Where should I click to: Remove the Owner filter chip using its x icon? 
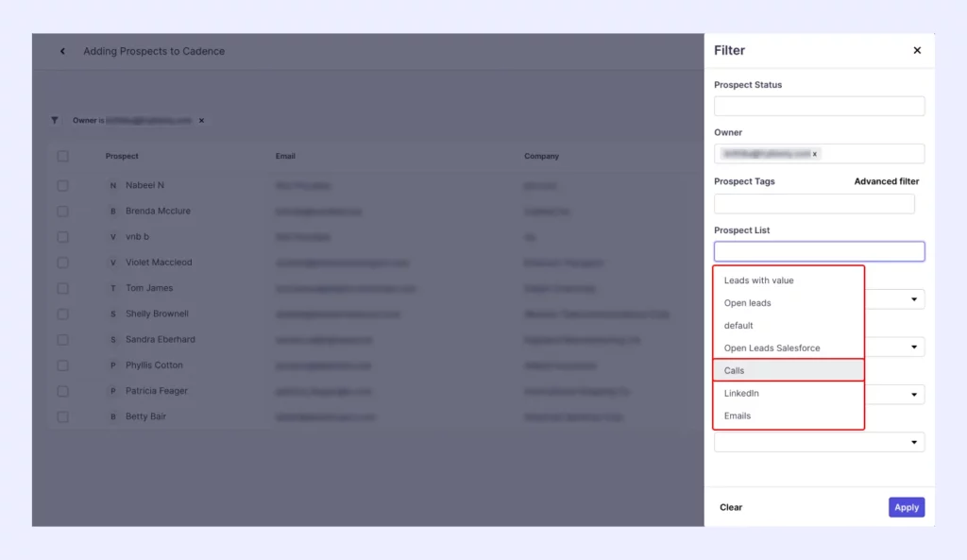coord(201,120)
